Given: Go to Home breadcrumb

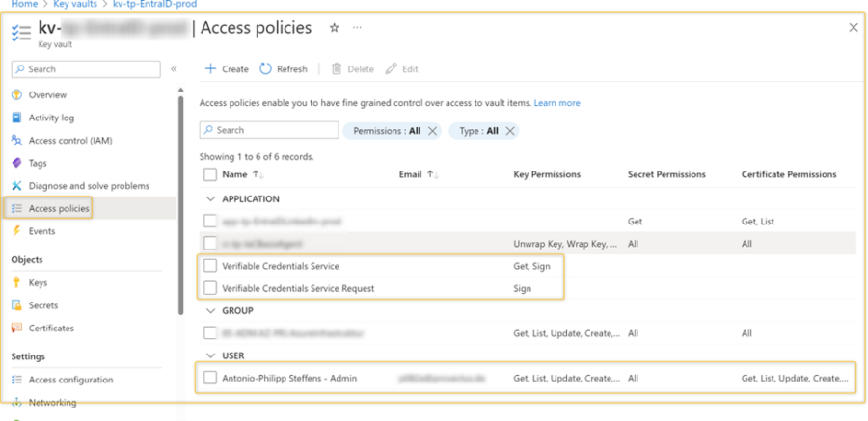Looking at the screenshot, I should 24,4.
